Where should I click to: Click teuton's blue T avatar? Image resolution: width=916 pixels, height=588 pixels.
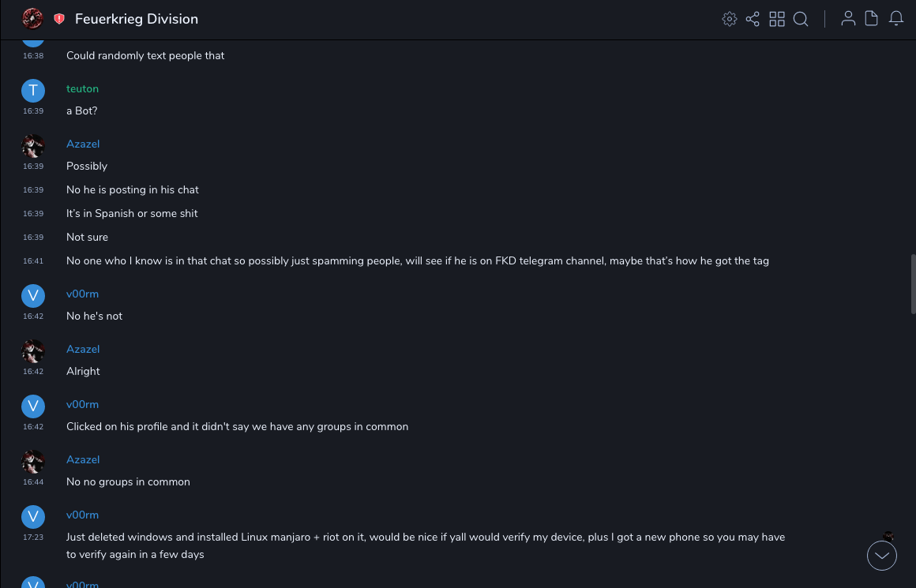[x=33, y=91]
